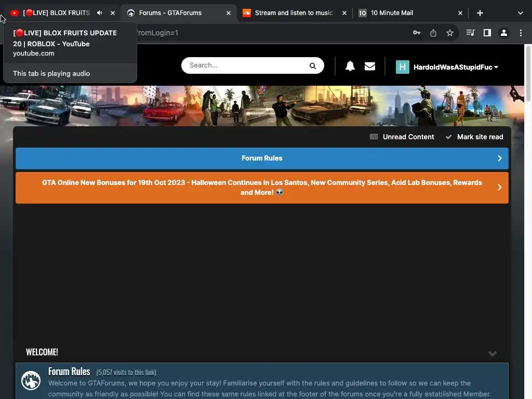This screenshot has width=532, height=399.
Task: Share this page via share icon
Action: coord(433,33)
